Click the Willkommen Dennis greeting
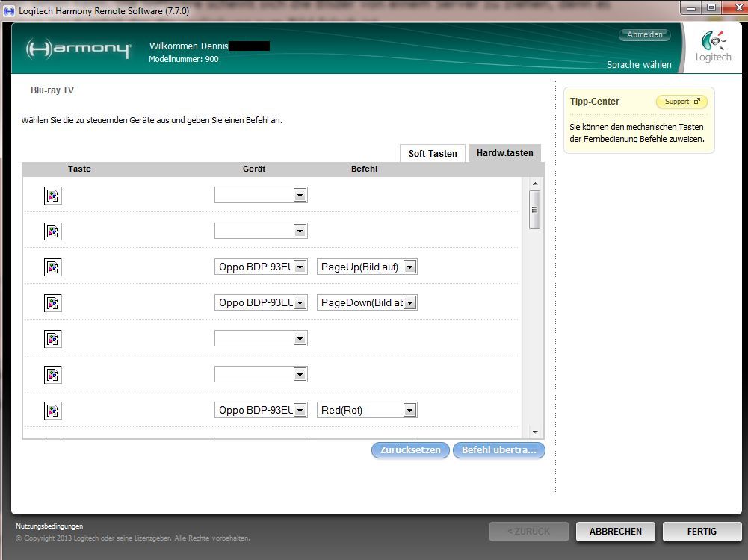This screenshot has height=560, width=748. click(x=189, y=46)
